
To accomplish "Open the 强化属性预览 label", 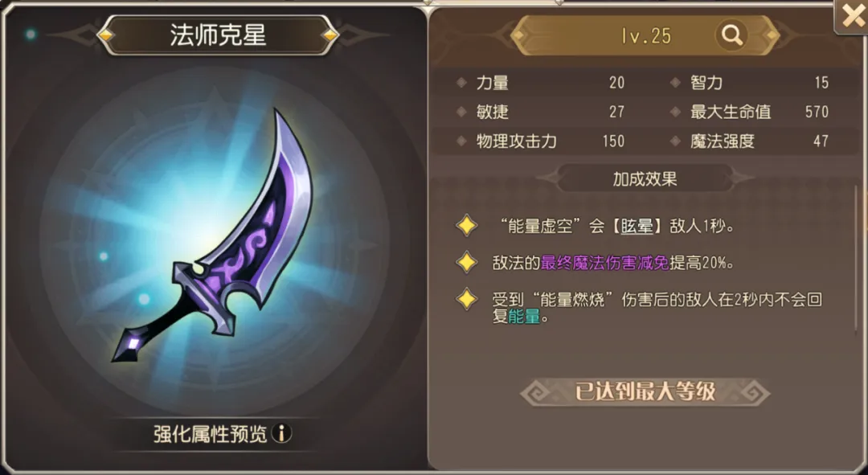I will (x=211, y=433).
